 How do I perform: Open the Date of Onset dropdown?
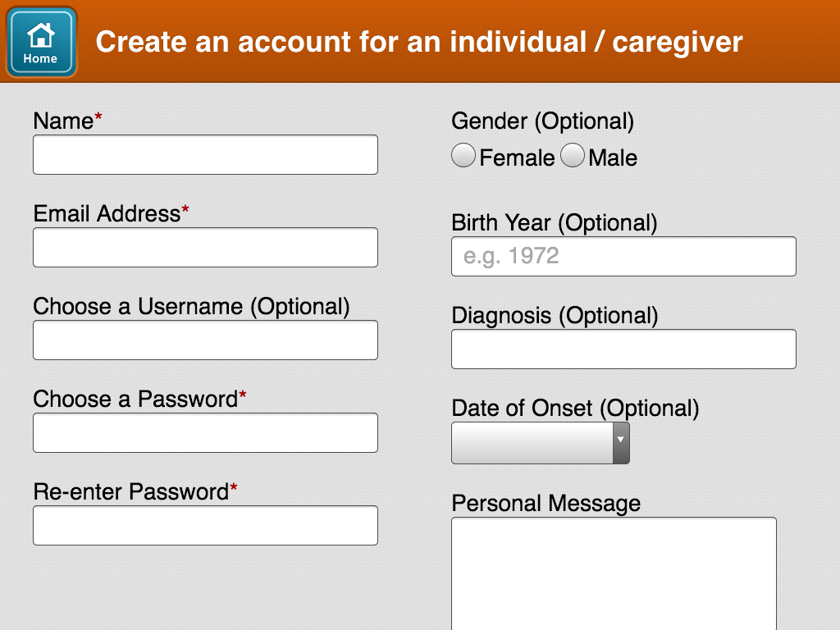(x=533, y=443)
